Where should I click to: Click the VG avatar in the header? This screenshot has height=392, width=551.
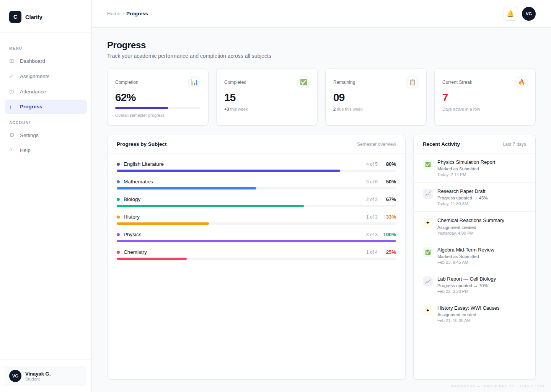tap(528, 13)
